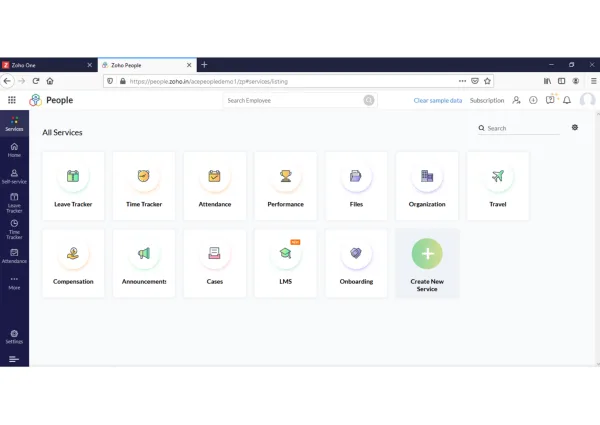Screen dimensions: 600x425
Task: Open the Leave Tracker service card
Action: pyautogui.click(x=73, y=186)
